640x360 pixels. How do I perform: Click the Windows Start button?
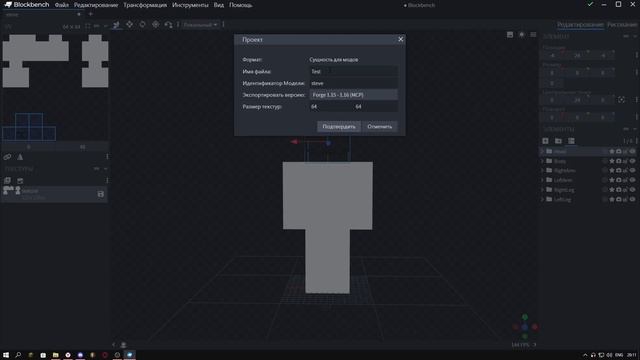[x=6, y=355]
